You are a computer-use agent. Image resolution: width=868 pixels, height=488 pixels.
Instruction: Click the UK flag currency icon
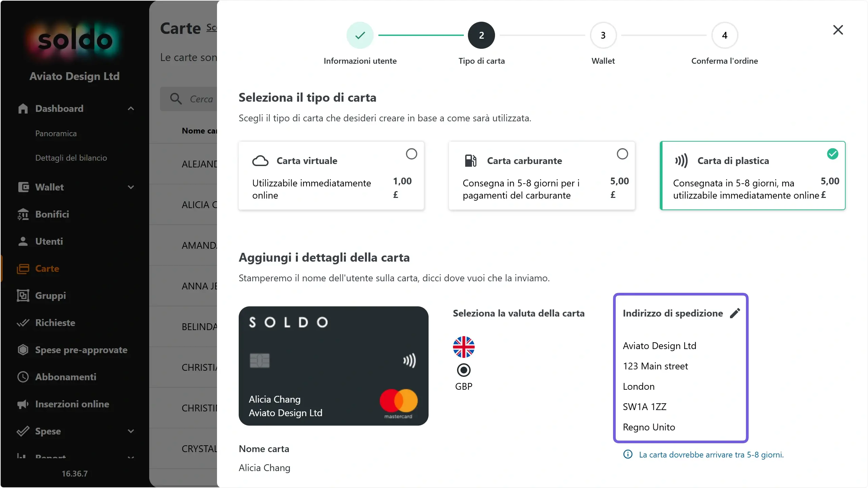point(463,347)
